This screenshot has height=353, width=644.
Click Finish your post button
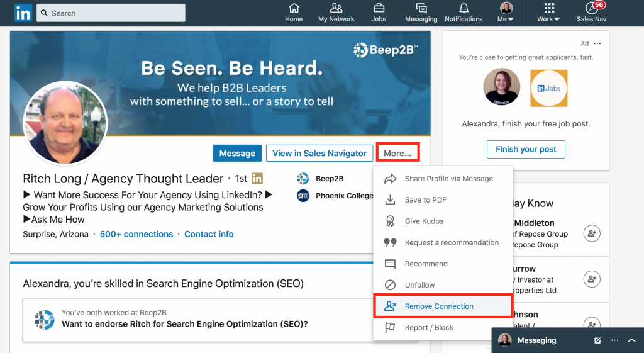526,149
